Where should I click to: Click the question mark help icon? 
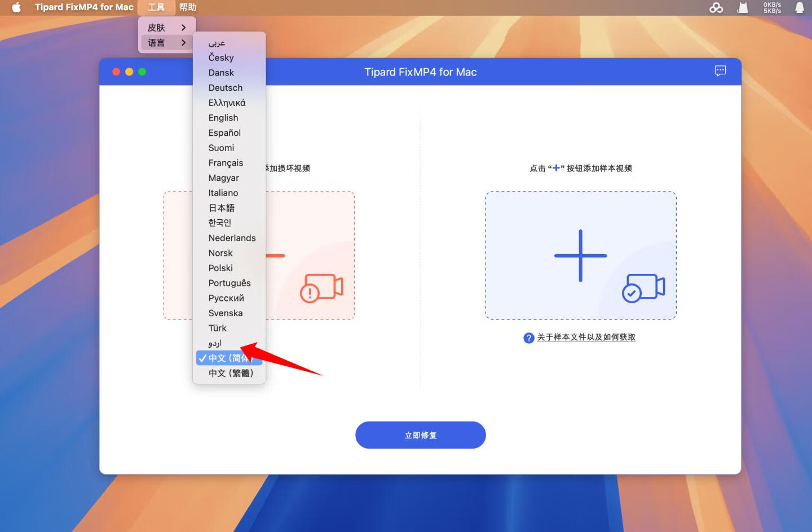(528, 338)
